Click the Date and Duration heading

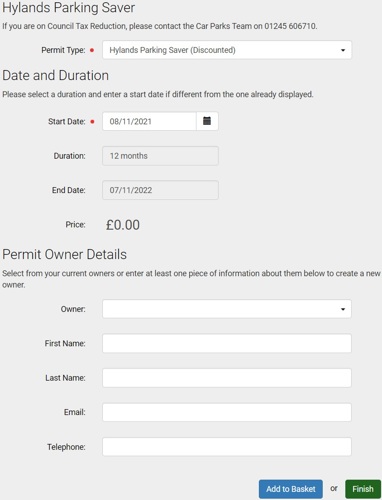coord(55,75)
